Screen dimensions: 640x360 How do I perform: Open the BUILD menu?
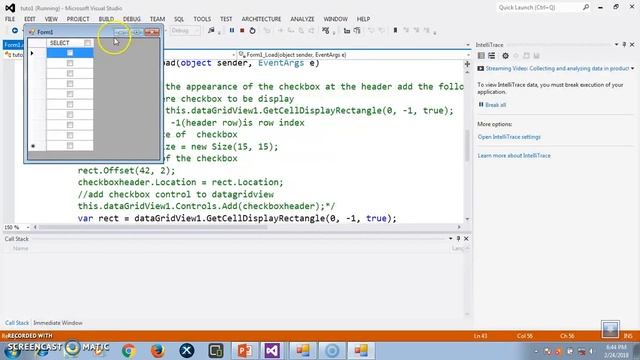106,19
